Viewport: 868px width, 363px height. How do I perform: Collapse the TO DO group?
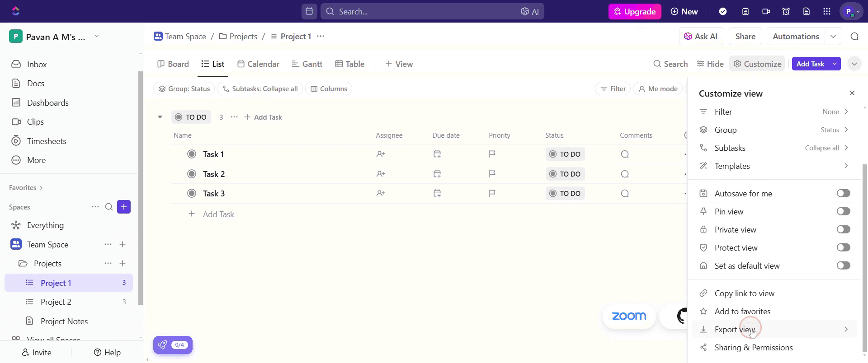click(160, 117)
